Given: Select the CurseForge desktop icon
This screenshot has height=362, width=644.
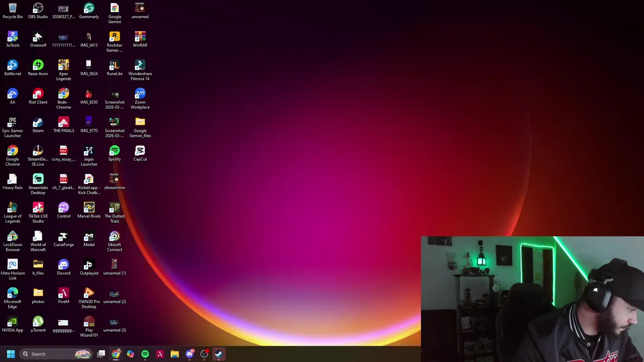Looking at the screenshot, I should pos(63,239).
